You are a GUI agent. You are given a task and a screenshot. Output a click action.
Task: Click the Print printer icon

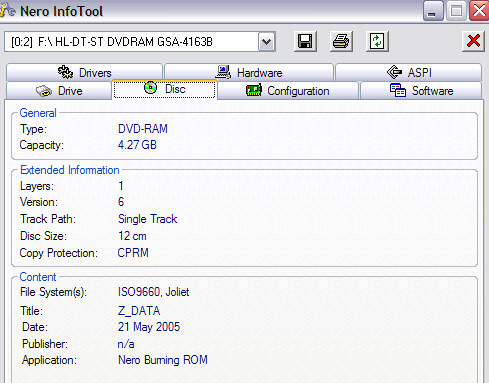pos(341,42)
